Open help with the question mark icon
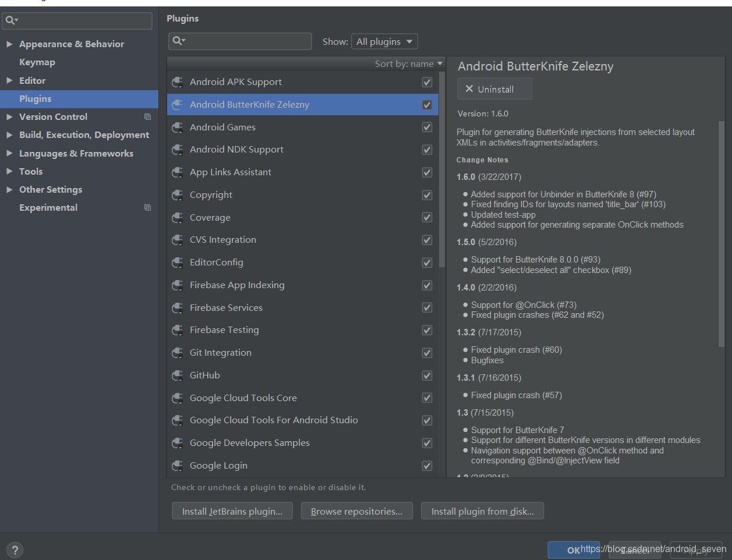 15,550
